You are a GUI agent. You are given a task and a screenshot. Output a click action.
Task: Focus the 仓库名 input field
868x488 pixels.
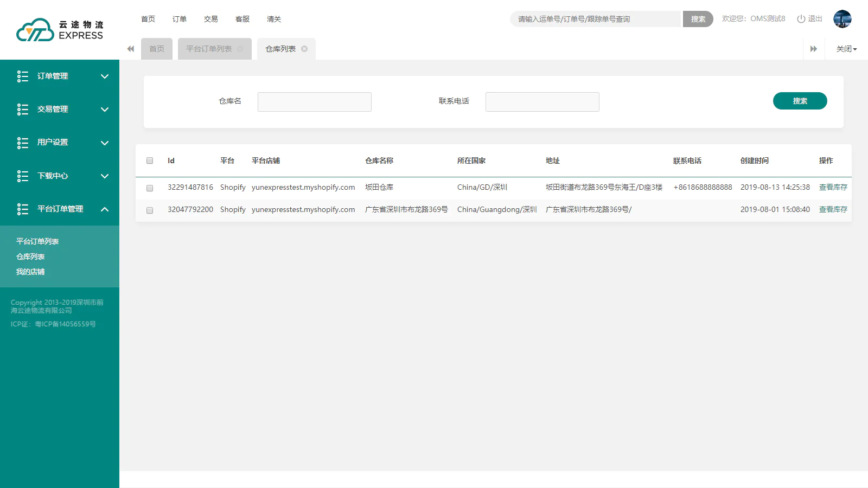pos(315,102)
